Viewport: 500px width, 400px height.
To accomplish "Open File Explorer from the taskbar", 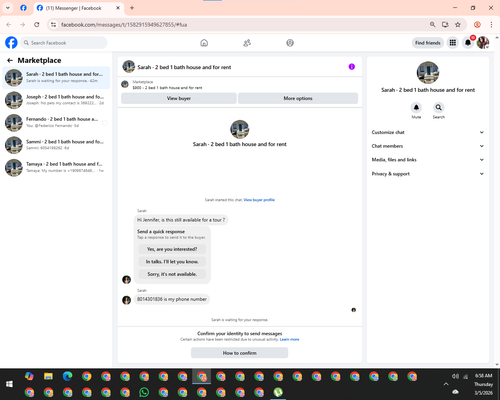I will point(48,376).
